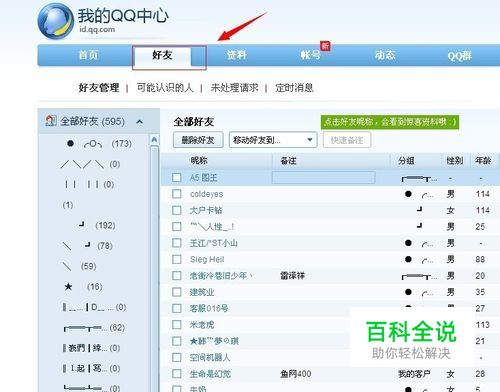Select the star group with count (16)
The width and height of the screenshot is (500, 392).
pyautogui.click(x=83, y=286)
